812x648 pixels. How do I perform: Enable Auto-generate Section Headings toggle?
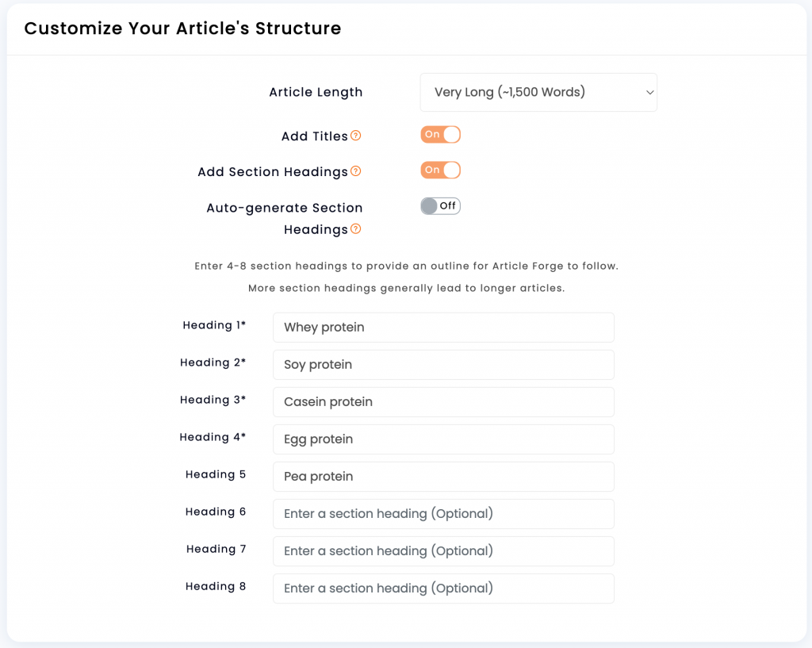click(x=440, y=206)
